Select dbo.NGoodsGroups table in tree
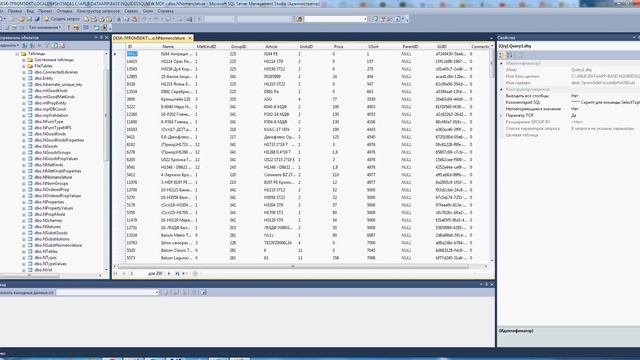Screen dimensions: 640x360 click(x=52, y=152)
